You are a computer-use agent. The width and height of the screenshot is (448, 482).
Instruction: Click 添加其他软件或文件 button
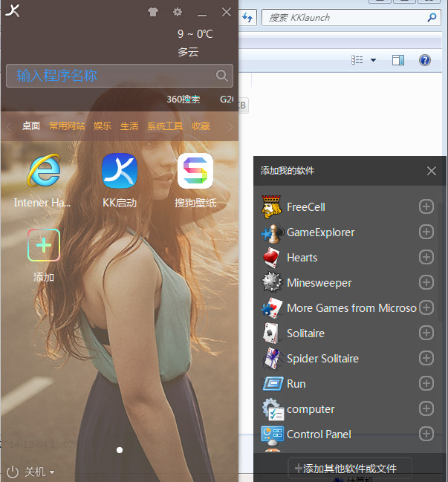tap(350, 469)
